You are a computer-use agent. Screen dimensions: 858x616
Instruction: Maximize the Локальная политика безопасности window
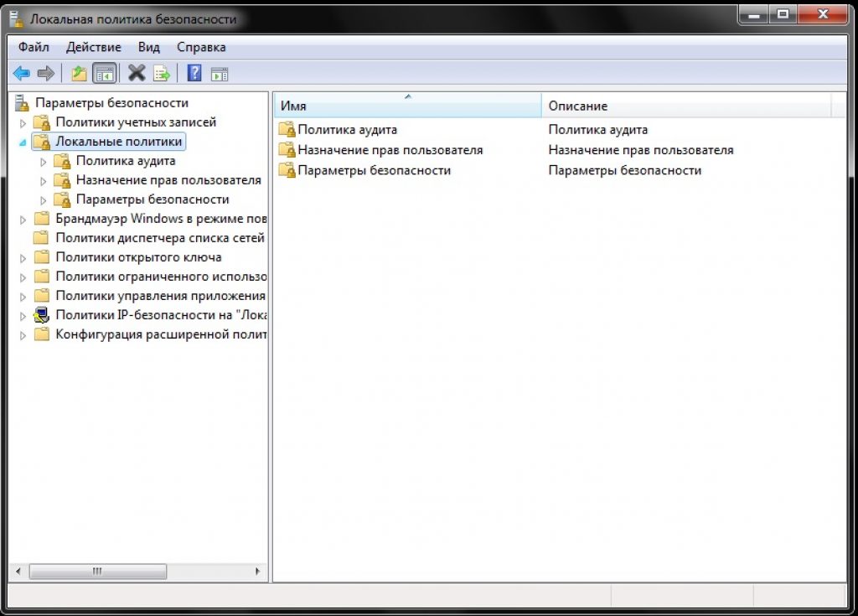click(783, 15)
